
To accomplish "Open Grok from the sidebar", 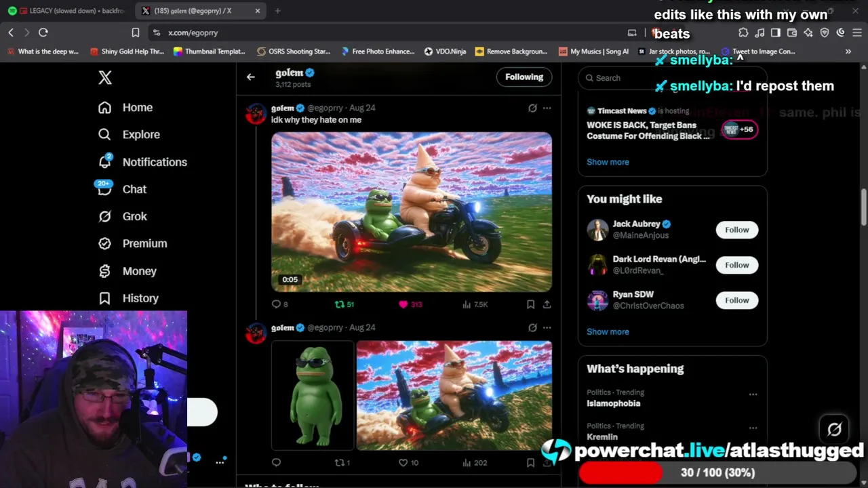I will [x=122, y=216].
